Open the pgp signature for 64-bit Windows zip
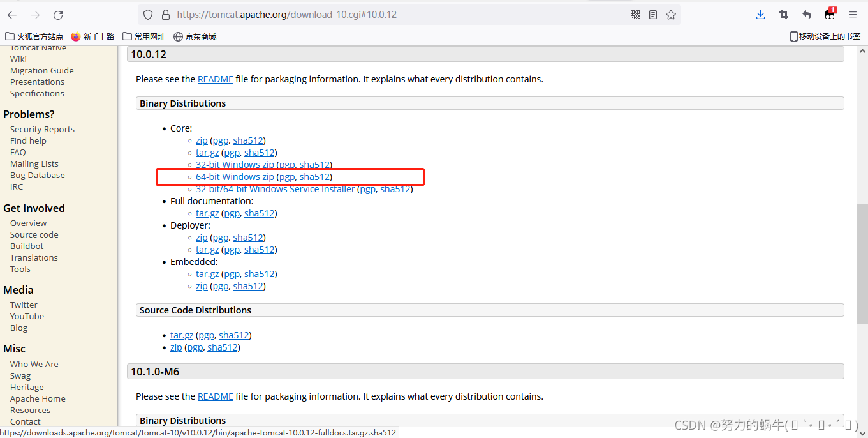The image size is (868, 438). 287,177
